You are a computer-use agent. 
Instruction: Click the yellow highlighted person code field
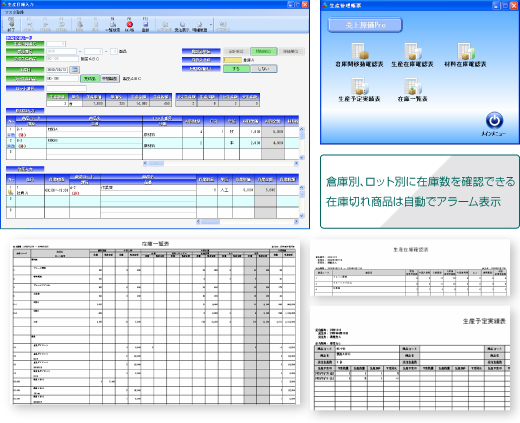(232, 60)
